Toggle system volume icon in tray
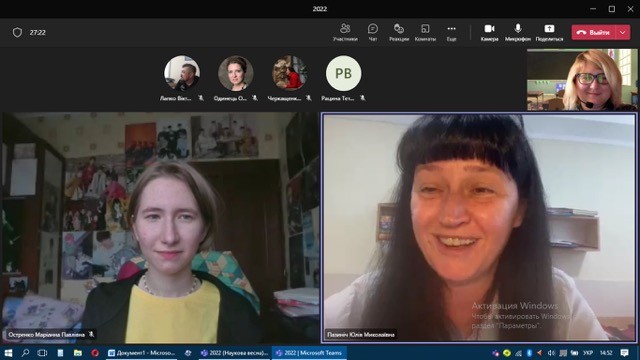Viewport: 640px width, 360px height. point(551,353)
